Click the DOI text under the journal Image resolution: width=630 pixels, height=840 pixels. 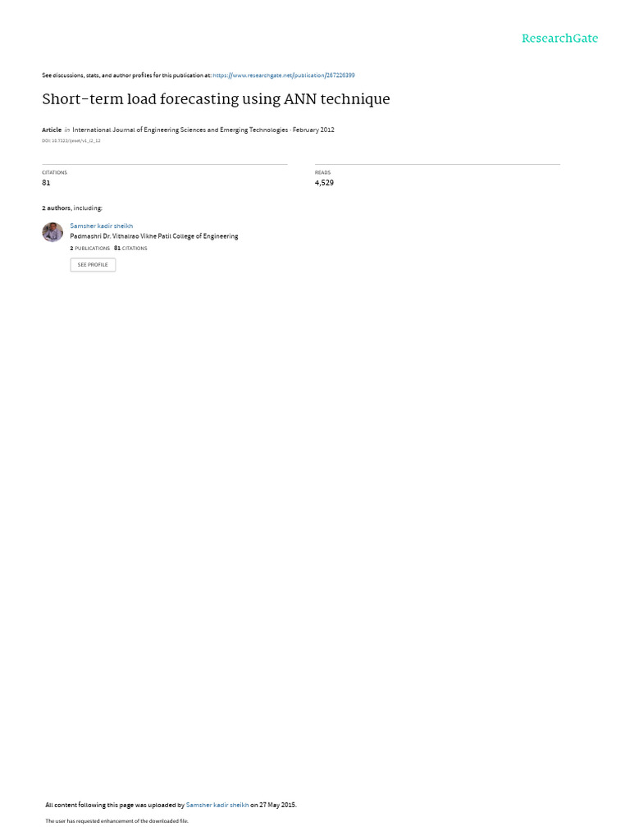pos(71,141)
